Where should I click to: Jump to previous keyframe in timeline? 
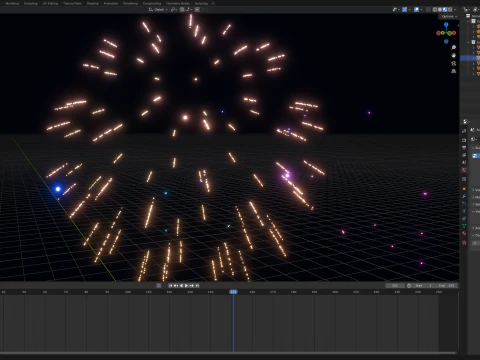176,285
